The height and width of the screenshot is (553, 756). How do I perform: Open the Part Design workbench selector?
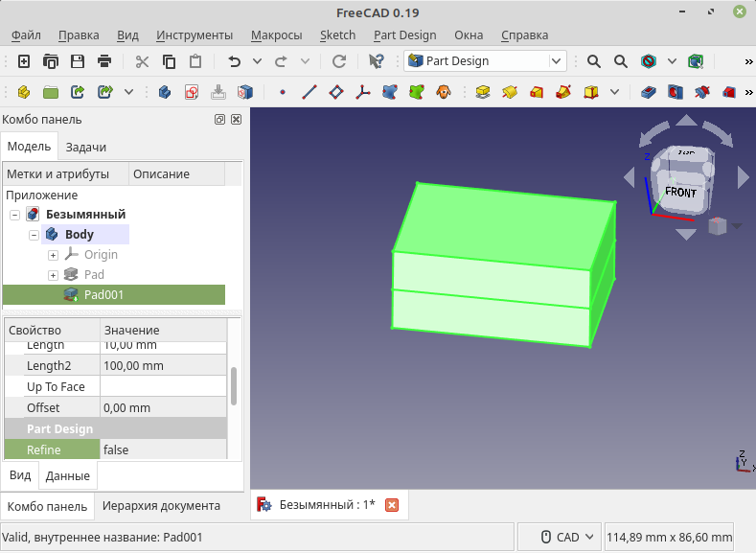tap(485, 61)
